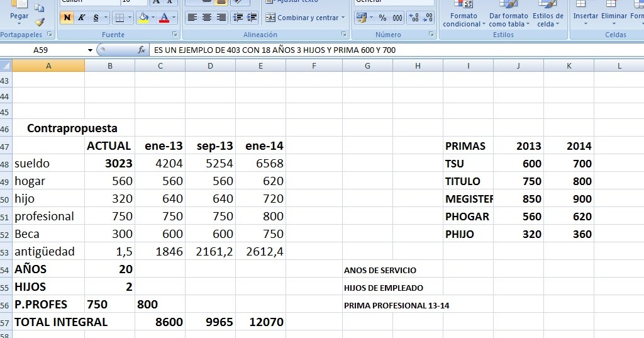
Task: Click the Copy icon in Portapapeles
Action: pyautogui.click(x=40, y=8)
